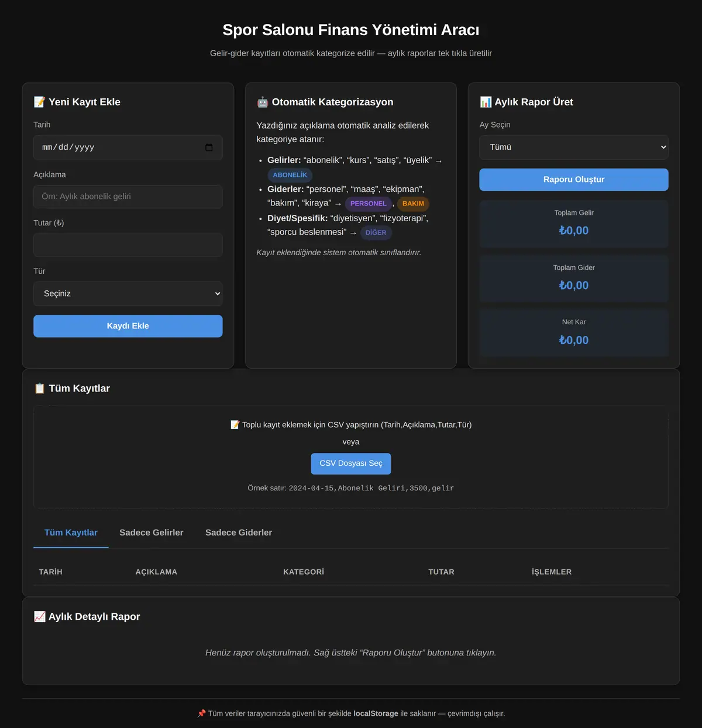Click the chart emoji beside Aylık Detaylı Rapor
Screen dimensions: 702x728
pos(40,617)
